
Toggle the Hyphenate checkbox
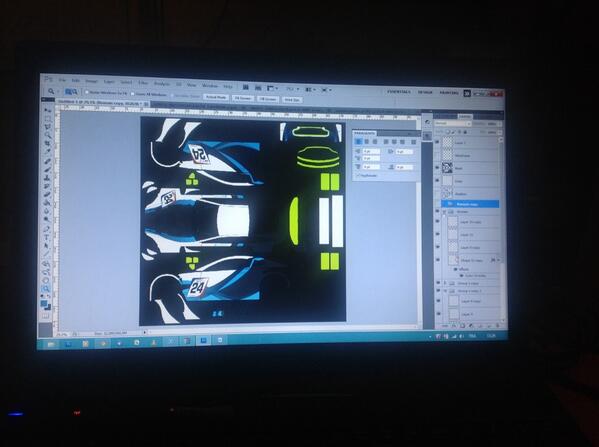click(358, 175)
